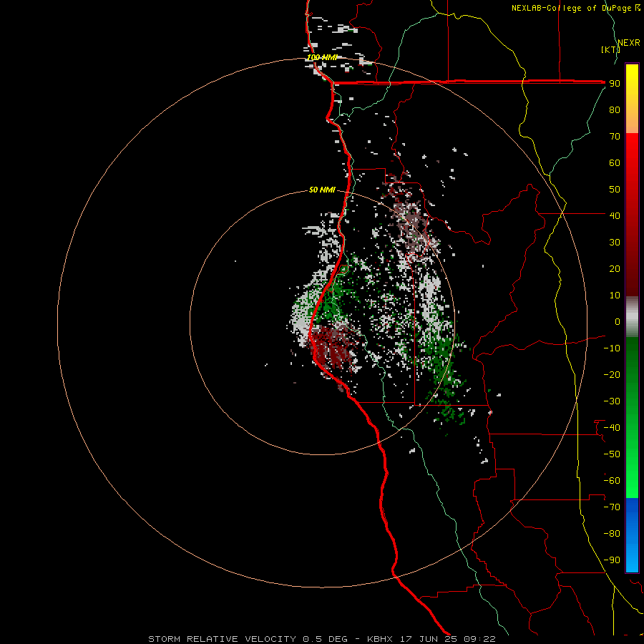Select the -70 scale value
This screenshot has width=644, height=644.
click(x=612, y=507)
